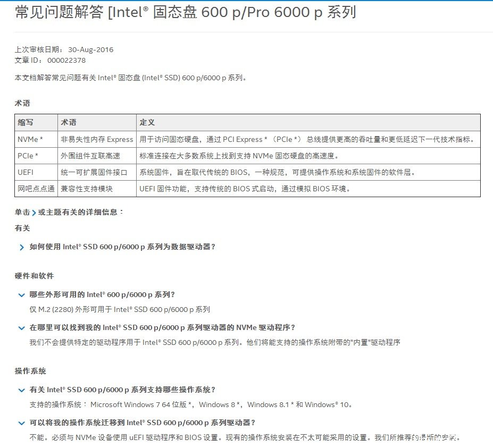Click the 硬件和软件 section heading
The height and width of the screenshot is (448, 493).
pyautogui.click(x=34, y=276)
